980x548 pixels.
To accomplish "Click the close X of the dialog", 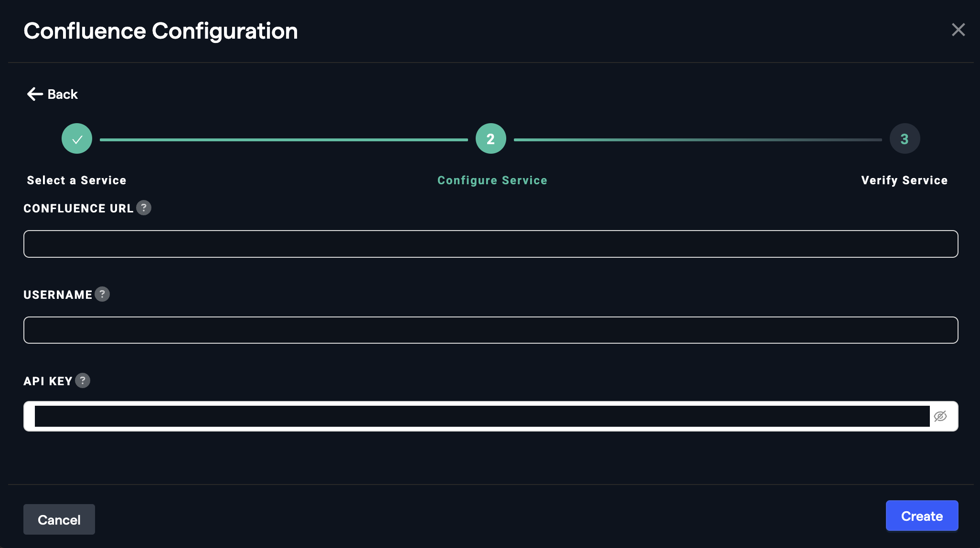I will click(x=959, y=30).
